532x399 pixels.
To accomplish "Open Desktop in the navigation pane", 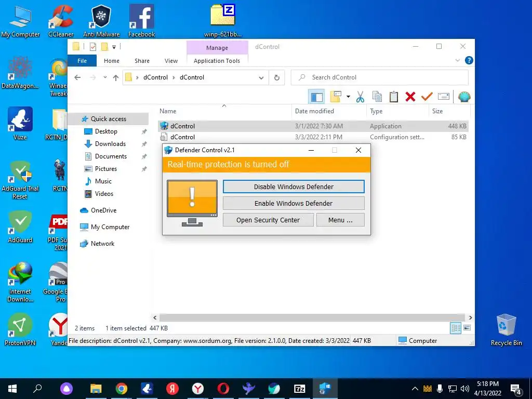I will click(106, 131).
